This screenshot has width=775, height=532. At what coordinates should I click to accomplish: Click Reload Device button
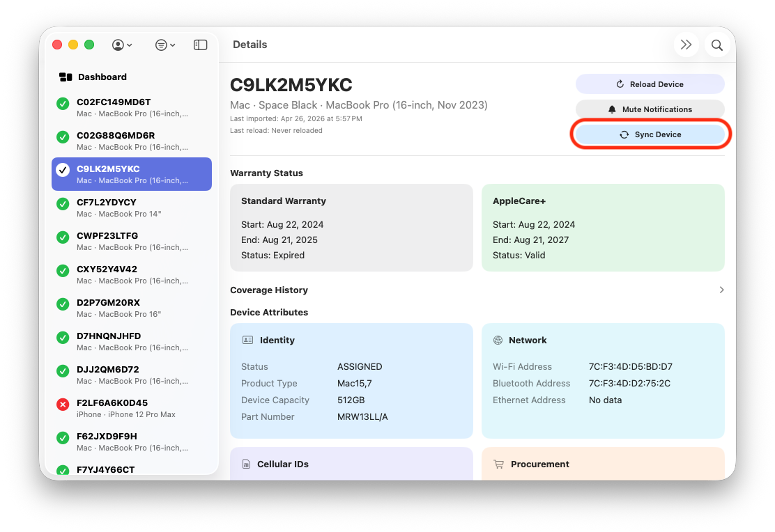tap(650, 84)
